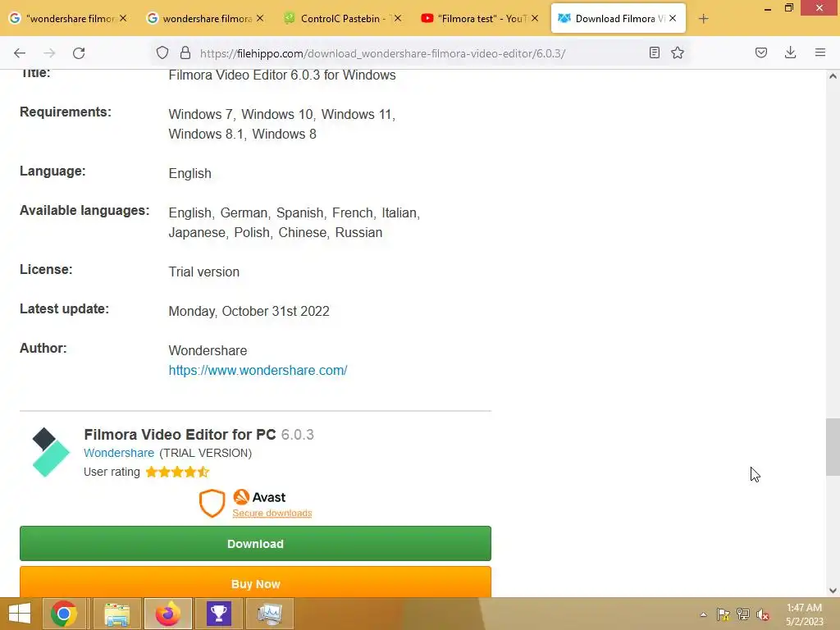This screenshot has width=840, height=630.
Task: Show hidden system tray icons
Action: pos(703,614)
